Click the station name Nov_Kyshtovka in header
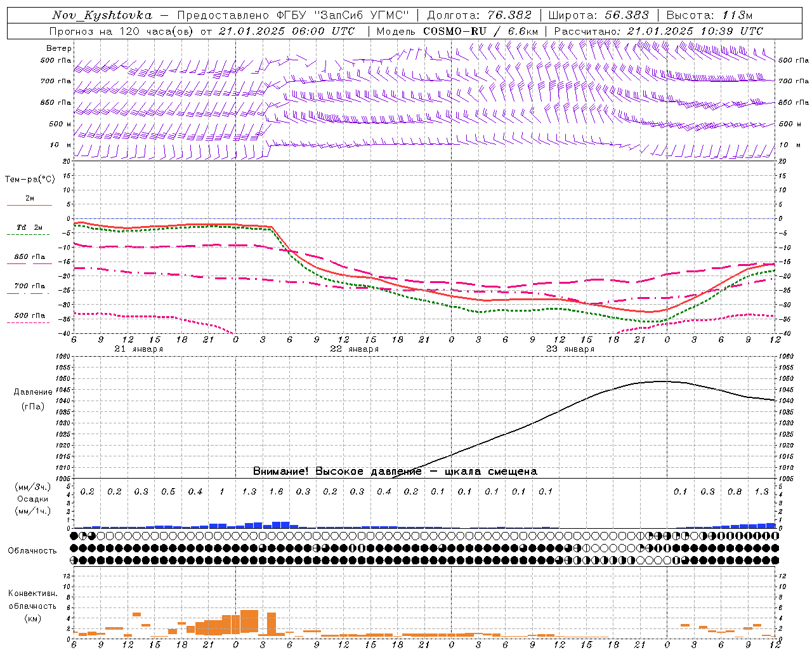 102,15
